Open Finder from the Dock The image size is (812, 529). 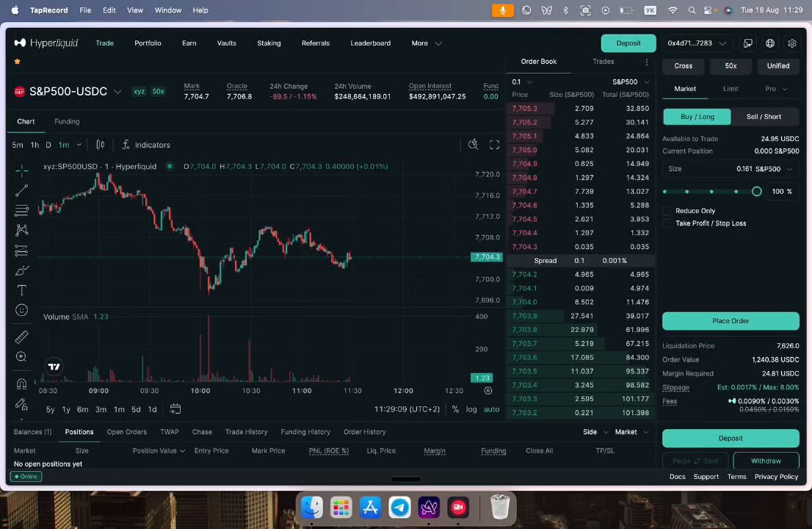point(312,507)
